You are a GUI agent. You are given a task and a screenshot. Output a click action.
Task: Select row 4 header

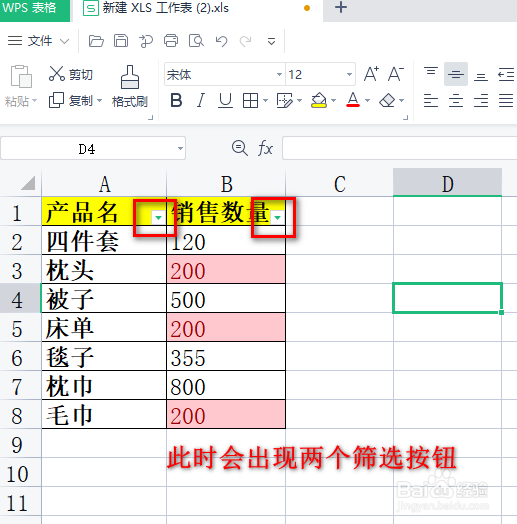point(20,298)
